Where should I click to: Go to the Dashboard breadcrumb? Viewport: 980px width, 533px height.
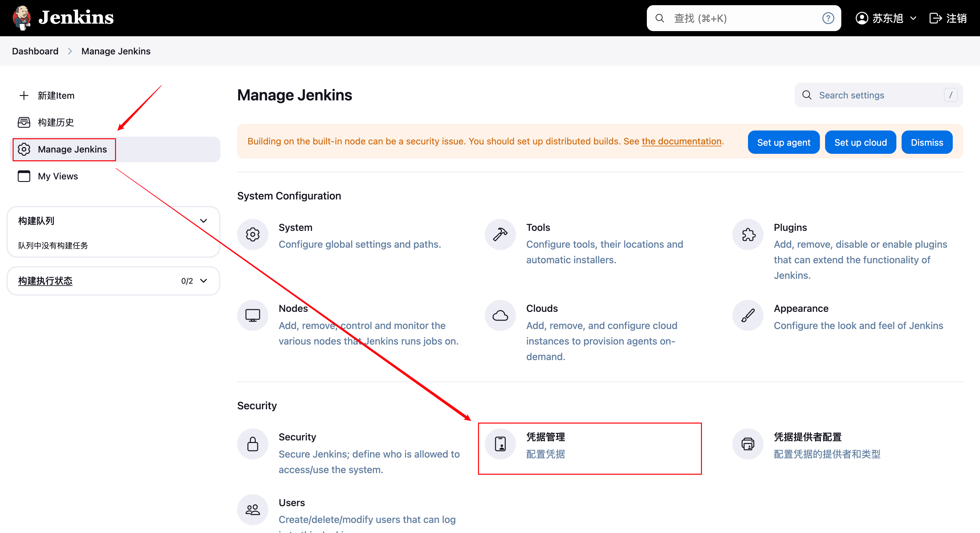[x=35, y=51]
